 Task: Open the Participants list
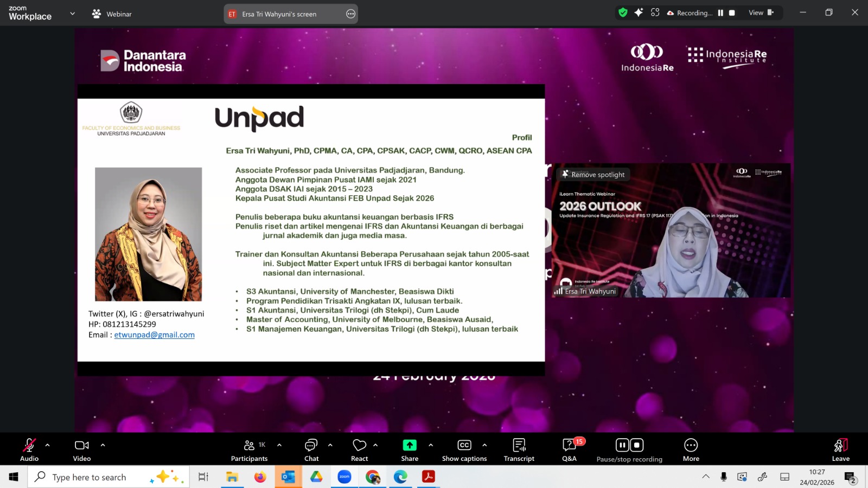[249, 450]
